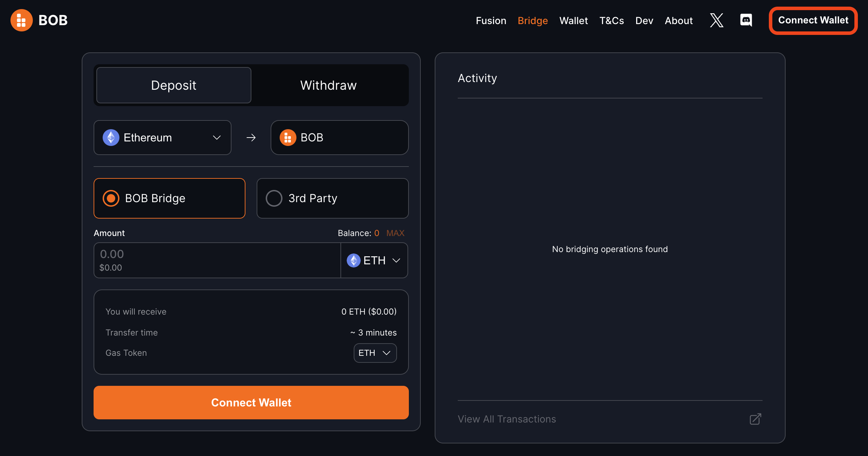868x456 pixels.
Task: Open the Fusion menu item
Action: pos(490,20)
